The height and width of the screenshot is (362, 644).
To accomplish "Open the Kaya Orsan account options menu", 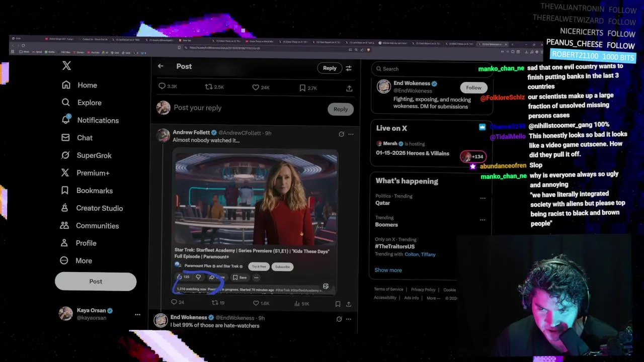I will click(x=137, y=315).
